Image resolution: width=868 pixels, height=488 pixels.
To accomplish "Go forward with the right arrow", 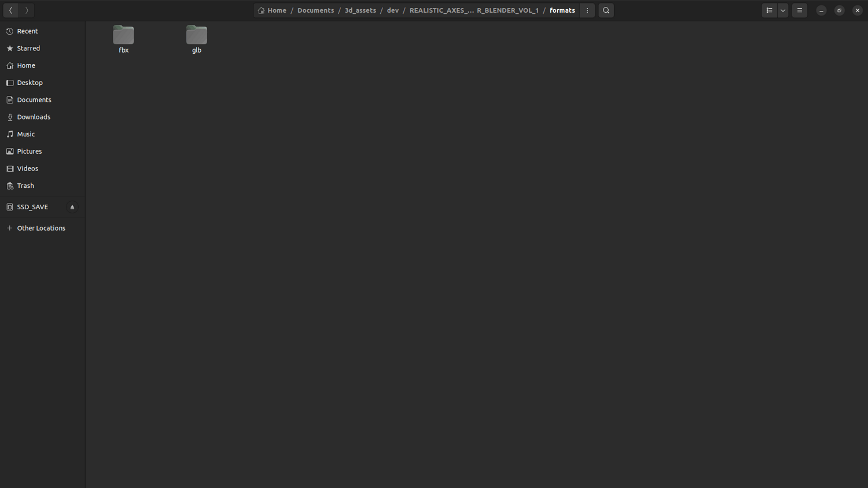I will click(27, 10).
